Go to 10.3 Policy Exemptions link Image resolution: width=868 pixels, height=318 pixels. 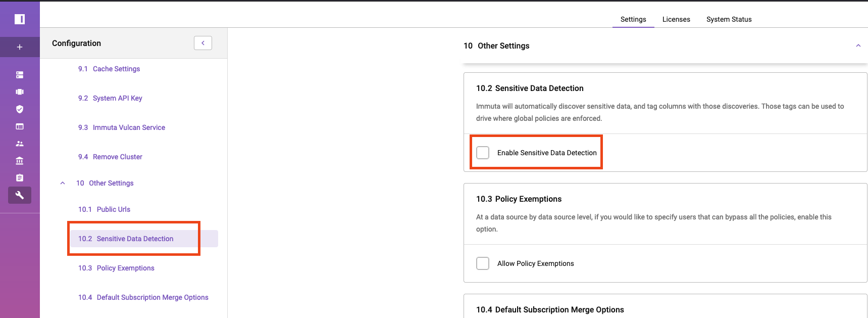(116, 268)
